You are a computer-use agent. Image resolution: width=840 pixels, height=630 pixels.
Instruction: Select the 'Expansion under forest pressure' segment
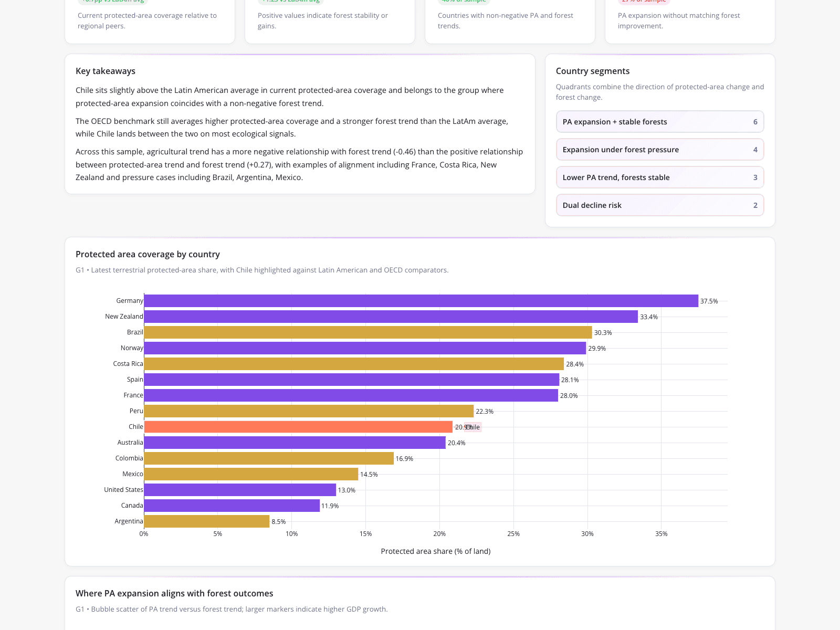[660, 150]
